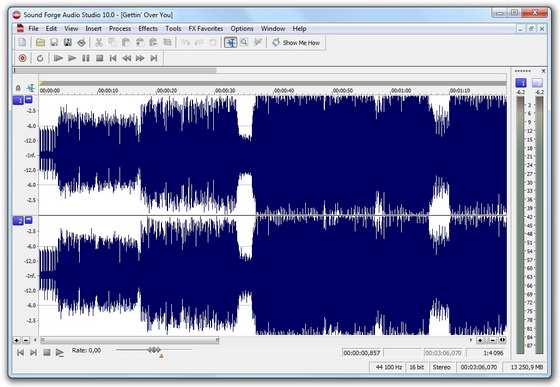
Task: Open the FX Favorites menu
Action: pyautogui.click(x=206, y=29)
